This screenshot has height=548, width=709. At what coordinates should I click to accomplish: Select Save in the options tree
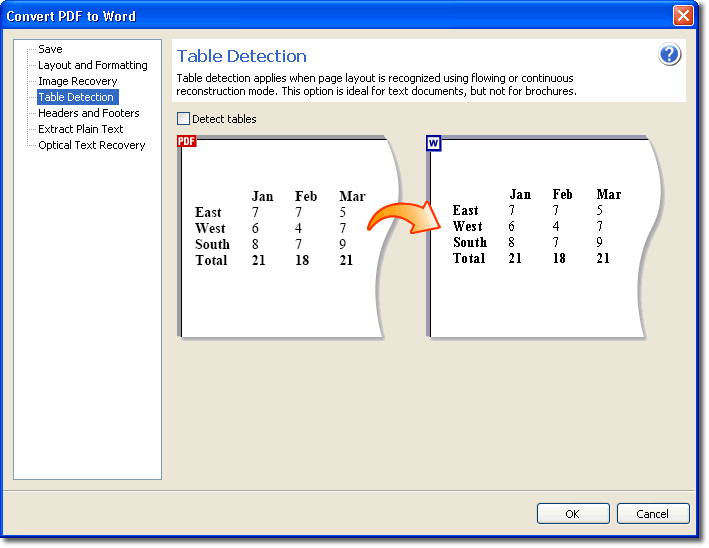50,49
